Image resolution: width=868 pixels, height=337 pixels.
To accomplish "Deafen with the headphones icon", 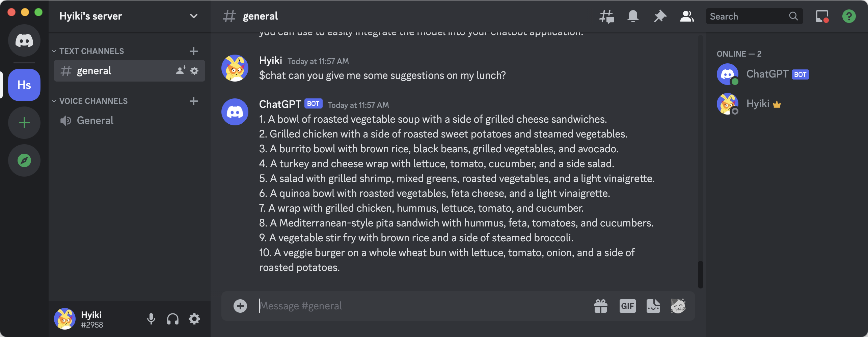I will click(x=173, y=319).
